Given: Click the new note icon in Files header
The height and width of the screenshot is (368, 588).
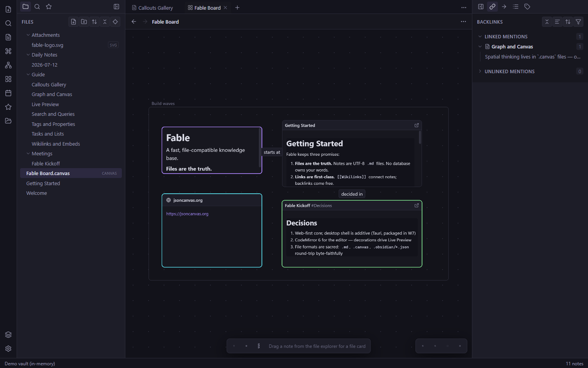Looking at the screenshot, I should point(73,22).
